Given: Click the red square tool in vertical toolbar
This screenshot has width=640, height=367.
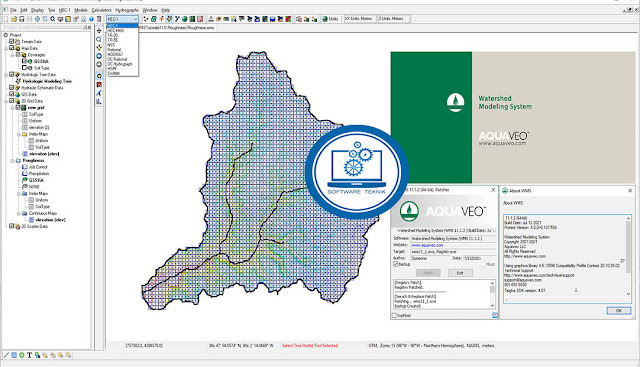Looking at the screenshot, I should (99, 85).
